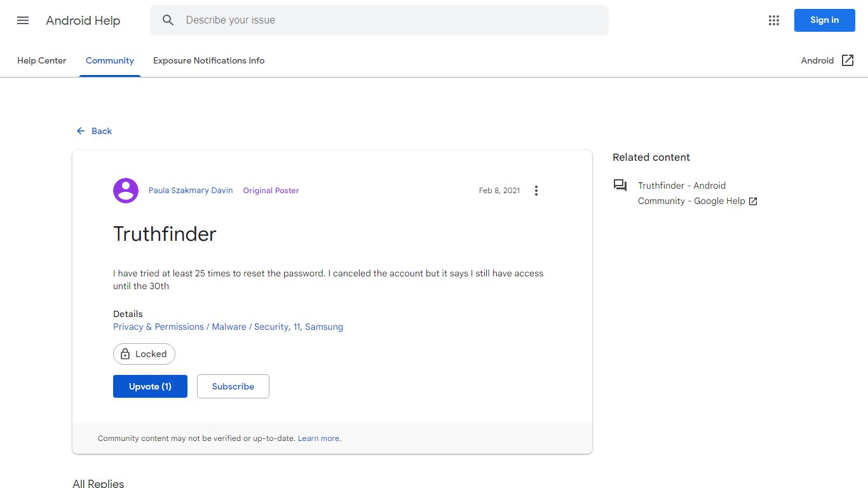Screen dimensions: 868x488
Task: Open Paula Szakmary Davin's profile link
Action: click(x=191, y=191)
